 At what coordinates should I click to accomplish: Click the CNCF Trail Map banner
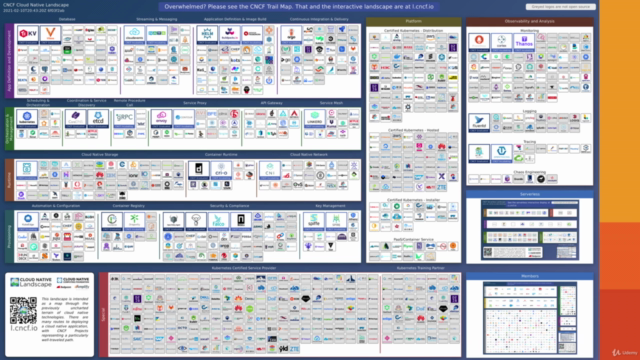click(299, 7)
